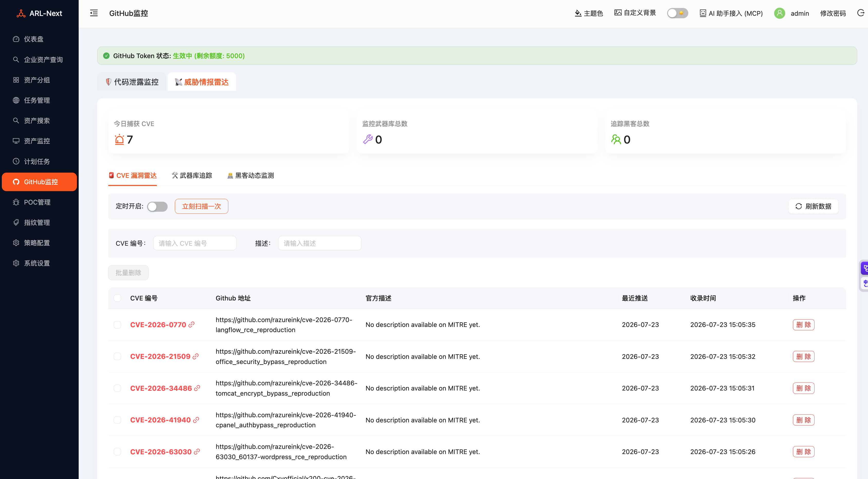Select the 威胁情报雷达 tab
Screen dimensions: 868x479
tap(202, 82)
